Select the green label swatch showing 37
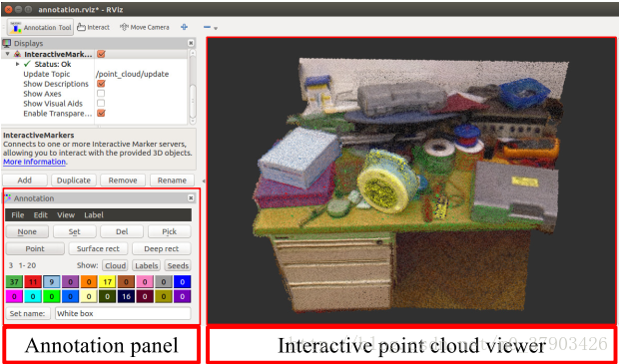 [14, 282]
